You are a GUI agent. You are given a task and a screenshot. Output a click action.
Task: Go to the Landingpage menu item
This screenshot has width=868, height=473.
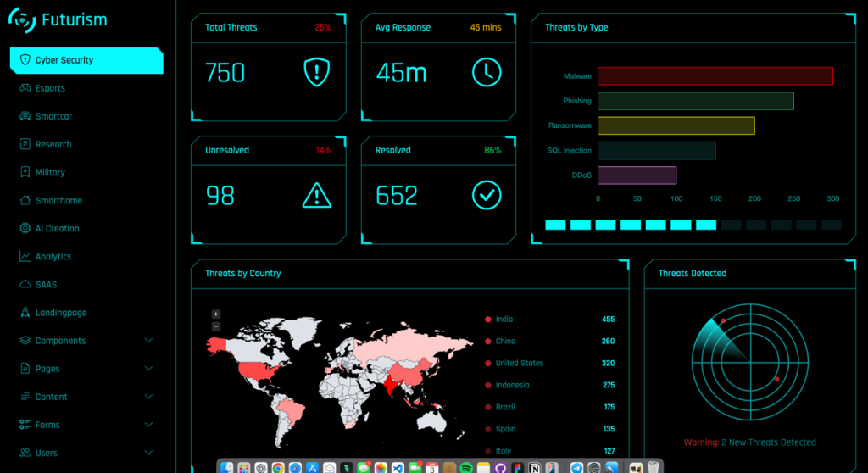click(x=60, y=313)
